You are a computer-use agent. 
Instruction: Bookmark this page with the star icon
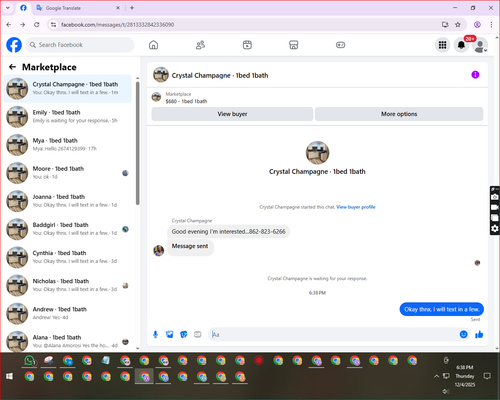458,25
